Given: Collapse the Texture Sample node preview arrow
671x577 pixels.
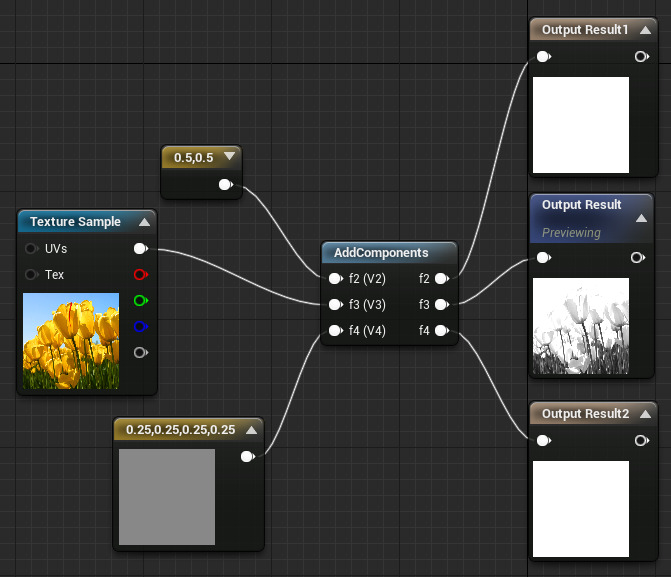Looking at the screenshot, I should coord(144,222).
